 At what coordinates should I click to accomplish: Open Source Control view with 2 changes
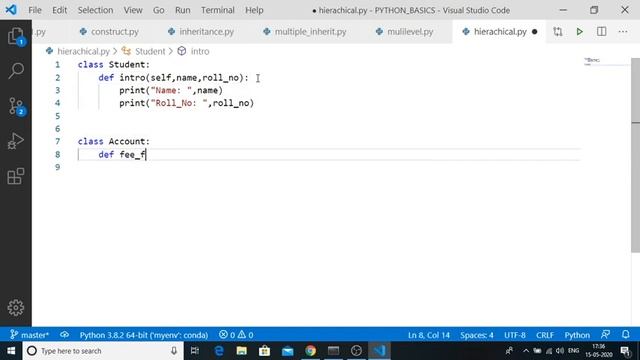click(16, 106)
